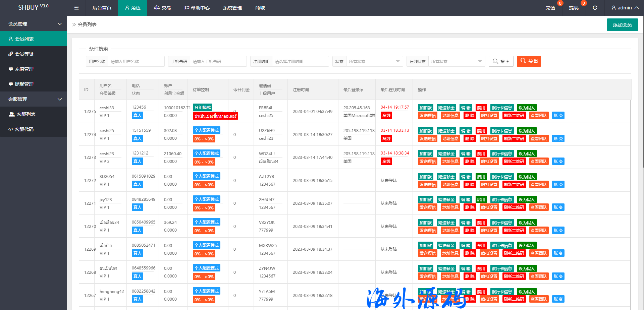Click the orange 导出 export button

pos(529,61)
